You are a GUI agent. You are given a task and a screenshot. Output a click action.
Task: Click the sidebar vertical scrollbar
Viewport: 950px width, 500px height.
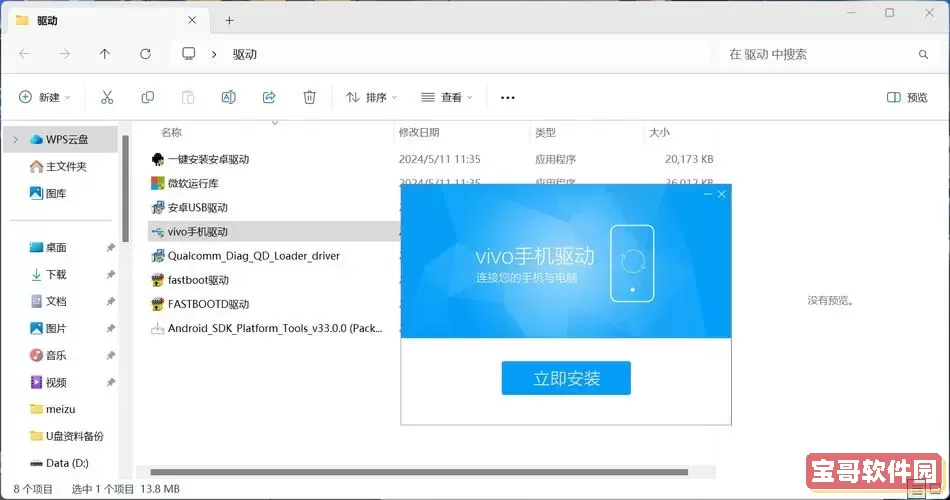pyautogui.click(x=125, y=189)
